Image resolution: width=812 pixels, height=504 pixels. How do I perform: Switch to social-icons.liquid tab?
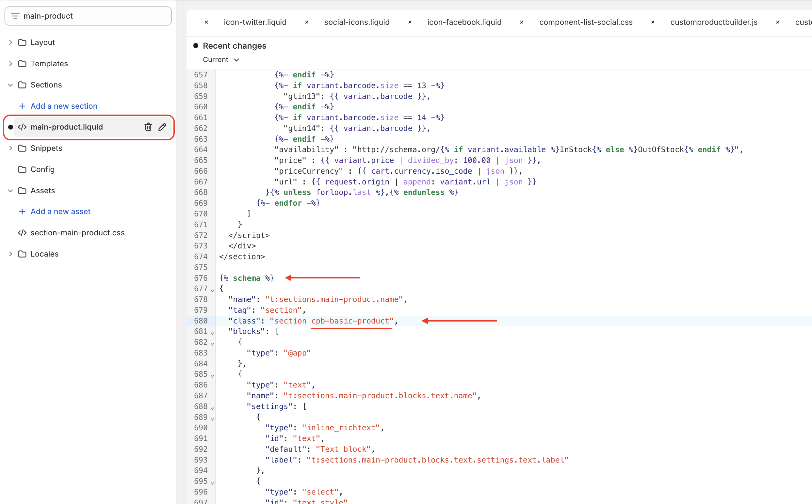click(357, 22)
